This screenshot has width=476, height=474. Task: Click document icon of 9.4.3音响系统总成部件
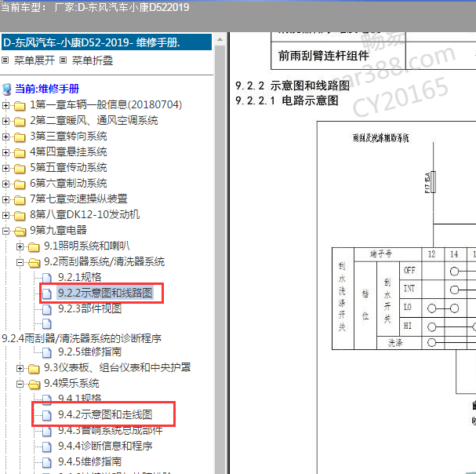pos(47,431)
